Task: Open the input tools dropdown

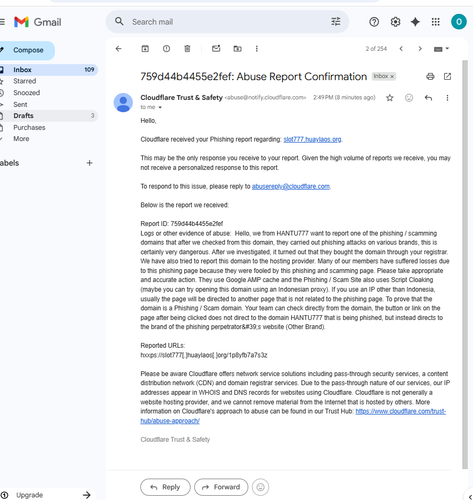Action: click(441, 49)
